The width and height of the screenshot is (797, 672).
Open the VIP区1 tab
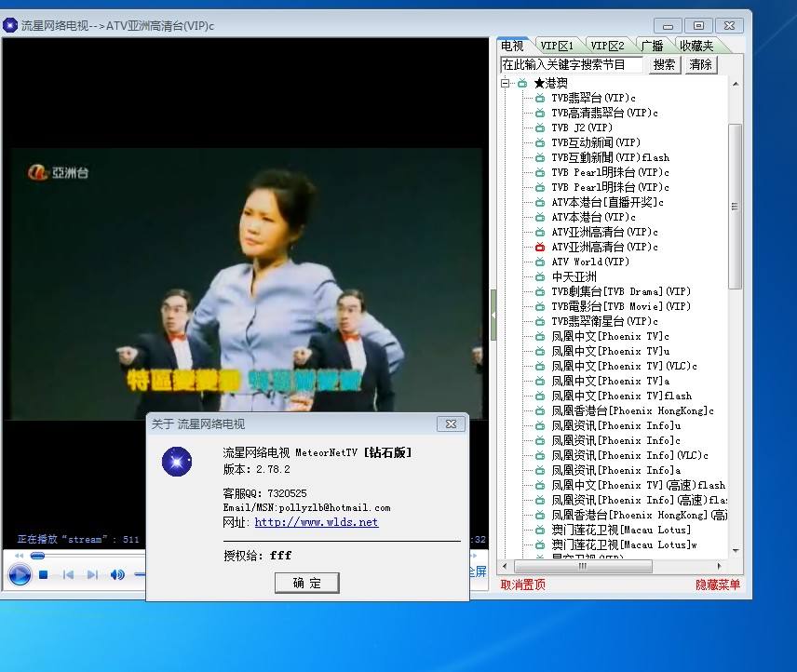(557, 46)
